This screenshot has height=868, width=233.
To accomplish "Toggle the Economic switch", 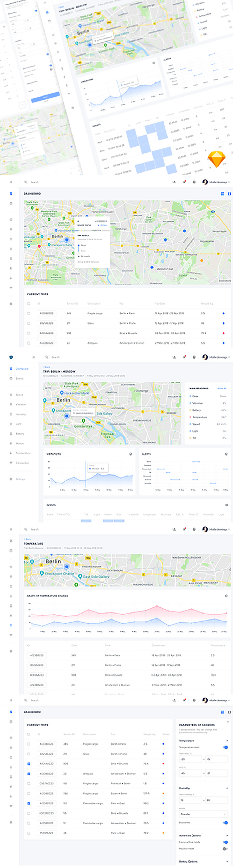I will (225, 823).
